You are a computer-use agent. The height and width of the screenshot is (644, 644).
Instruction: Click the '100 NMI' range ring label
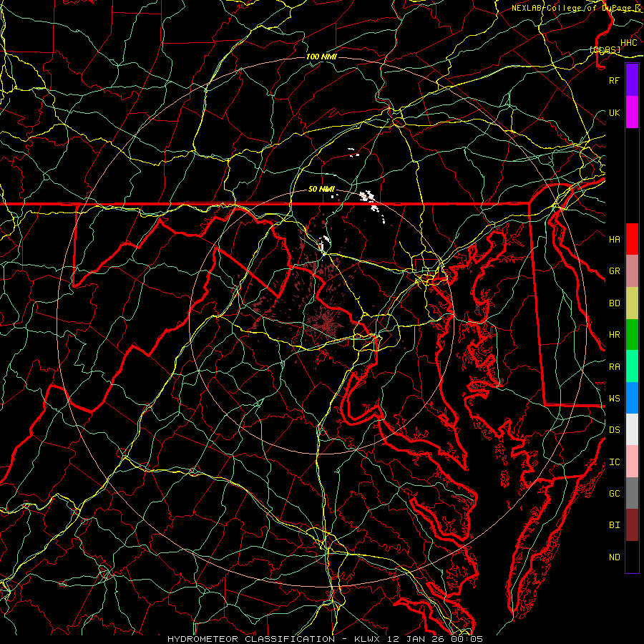tap(321, 57)
